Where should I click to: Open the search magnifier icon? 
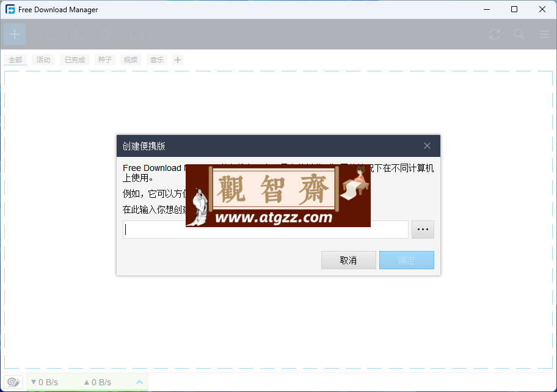(519, 34)
